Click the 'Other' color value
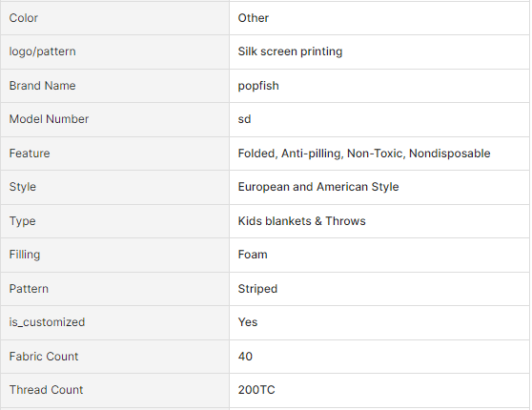The image size is (532, 410). coord(253,18)
